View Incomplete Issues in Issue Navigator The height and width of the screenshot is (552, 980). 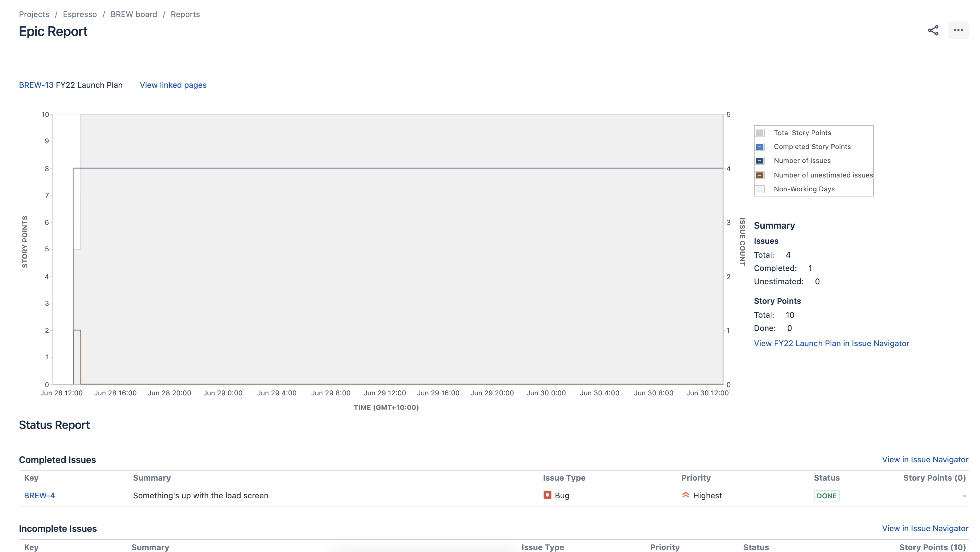(925, 528)
